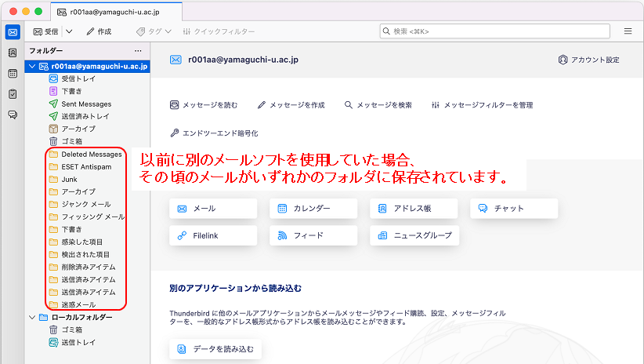
Task: Open アカウント設定 account settings
Action: point(588,60)
